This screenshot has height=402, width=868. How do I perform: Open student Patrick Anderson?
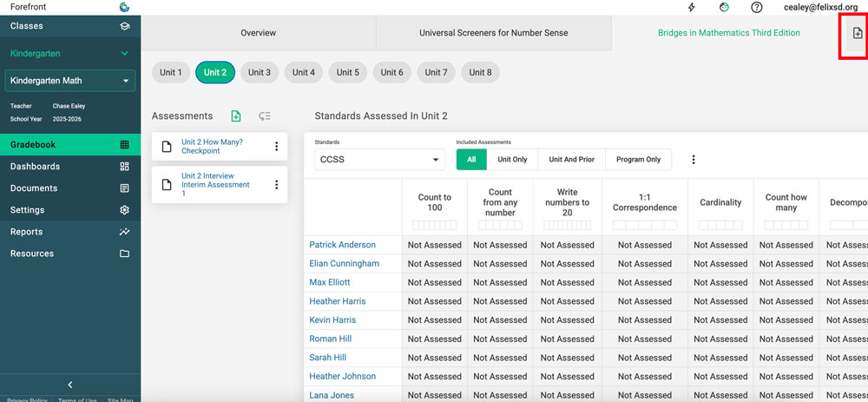[x=342, y=245]
